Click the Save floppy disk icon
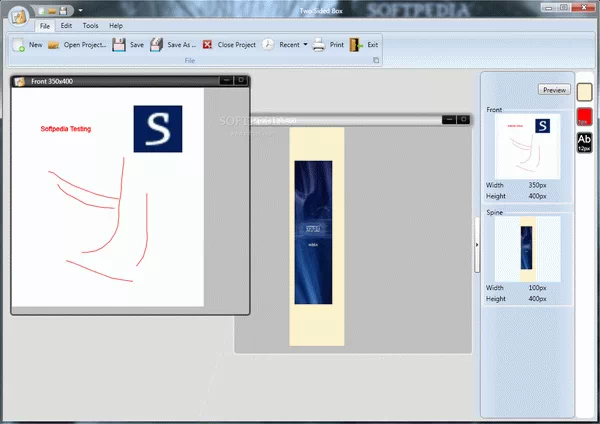 (119, 45)
